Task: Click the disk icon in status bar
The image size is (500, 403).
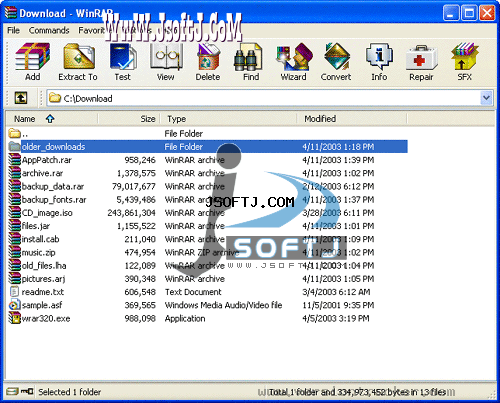Action: coord(12,391)
